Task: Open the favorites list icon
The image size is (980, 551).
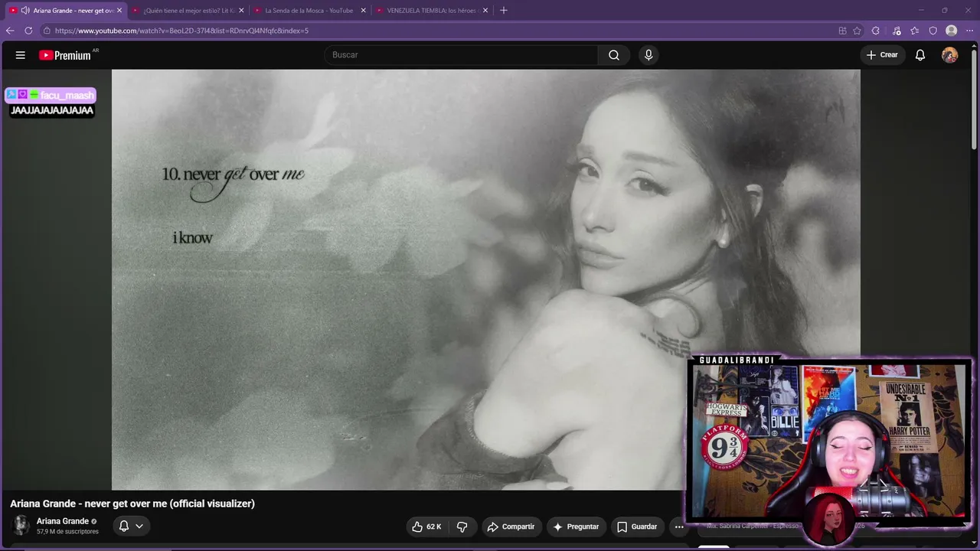Action: coord(915,31)
